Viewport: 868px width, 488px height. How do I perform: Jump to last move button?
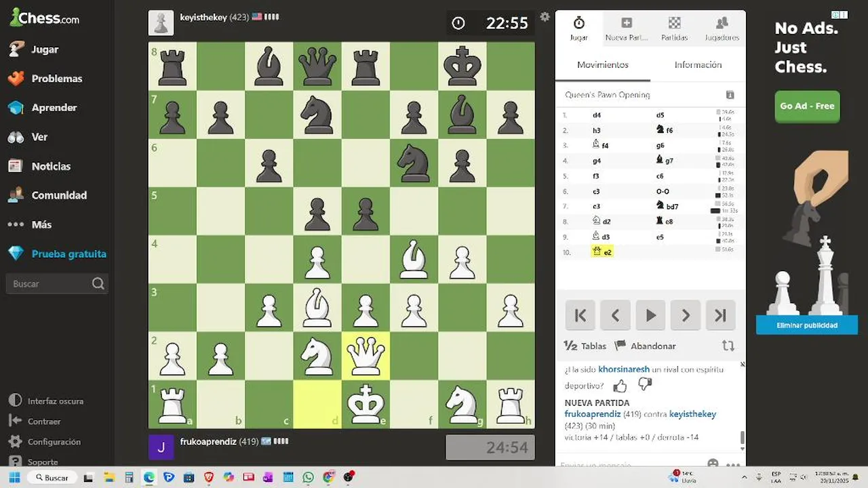(x=721, y=315)
